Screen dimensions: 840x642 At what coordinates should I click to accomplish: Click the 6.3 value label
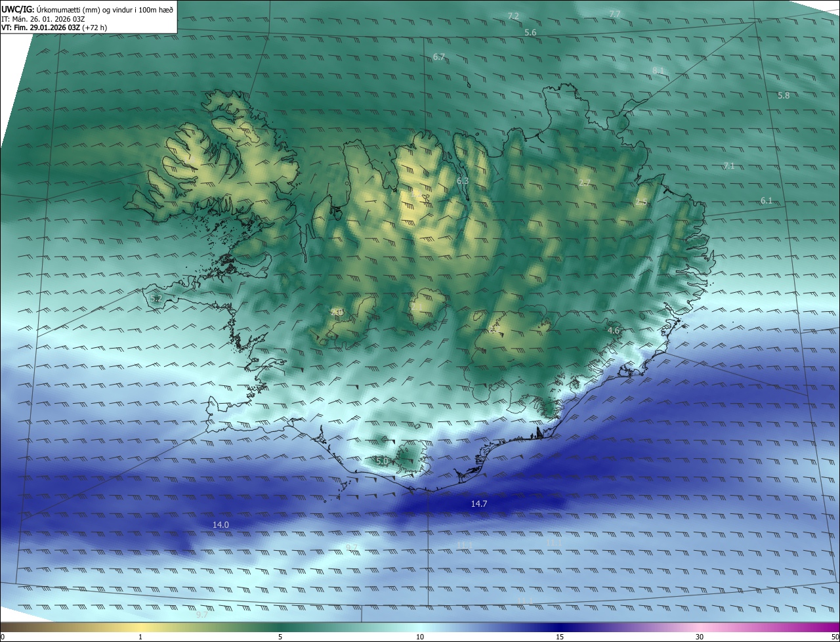[463, 181]
